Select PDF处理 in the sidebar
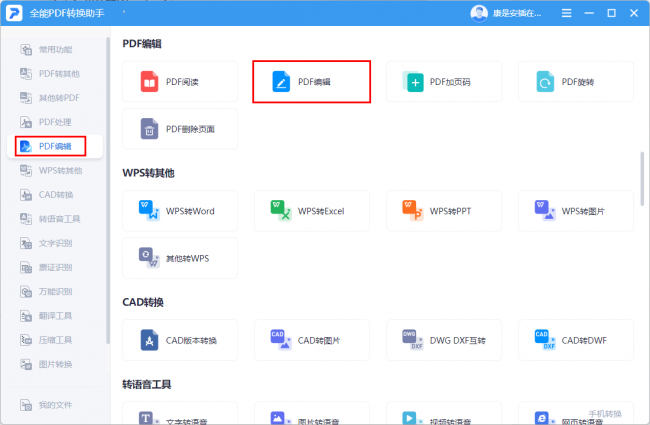 [x=55, y=122]
